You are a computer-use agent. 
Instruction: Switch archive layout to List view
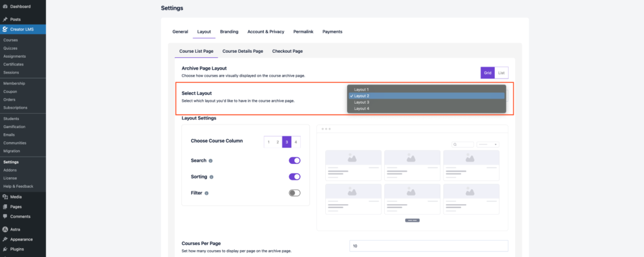click(x=501, y=73)
